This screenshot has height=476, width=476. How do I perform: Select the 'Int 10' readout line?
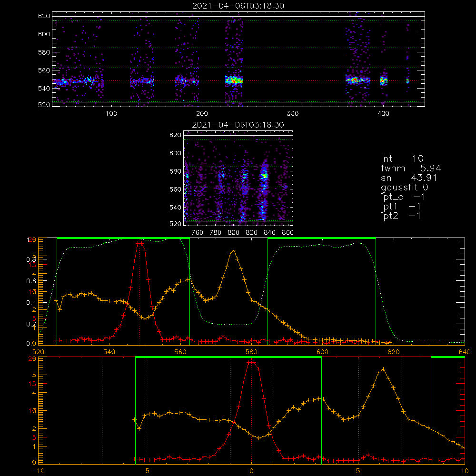pyautogui.click(x=402, y=159)
